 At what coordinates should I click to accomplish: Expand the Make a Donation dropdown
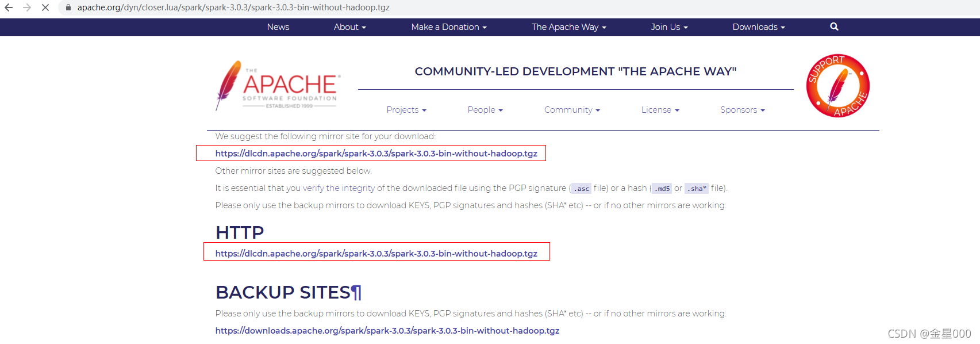pyautogui.click(x=449, y=27)
